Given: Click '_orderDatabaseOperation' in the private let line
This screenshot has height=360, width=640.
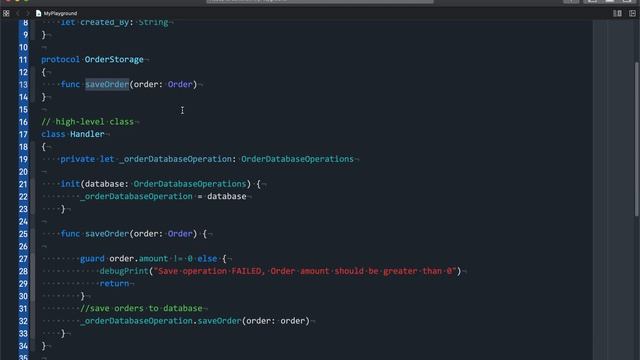Looking at the screenshot, I should [176, 159].
